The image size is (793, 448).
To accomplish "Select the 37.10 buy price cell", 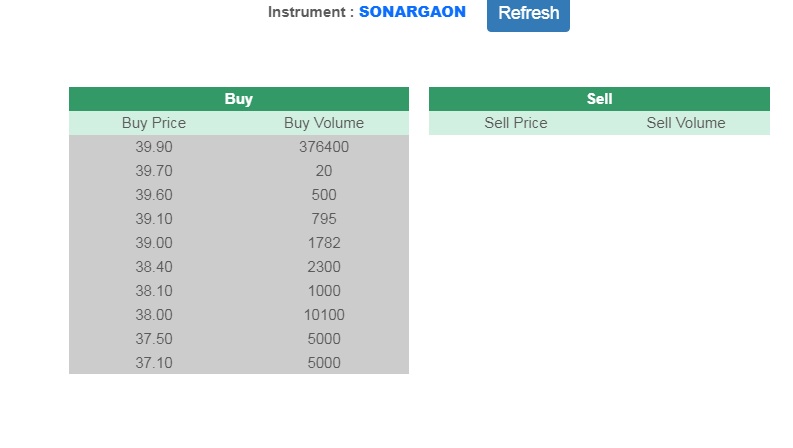I will coord(154,363).
